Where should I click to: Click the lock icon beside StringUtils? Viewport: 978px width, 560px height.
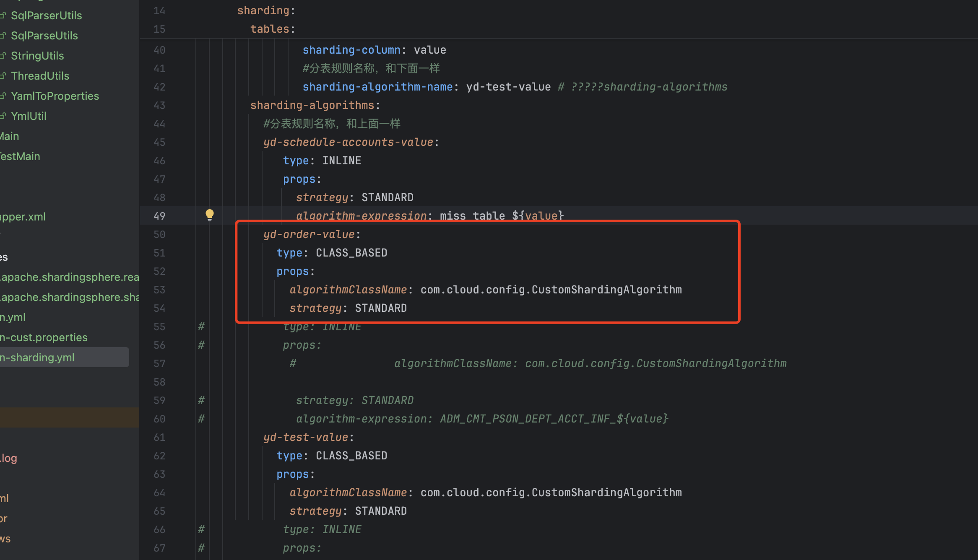pos(3,56)
